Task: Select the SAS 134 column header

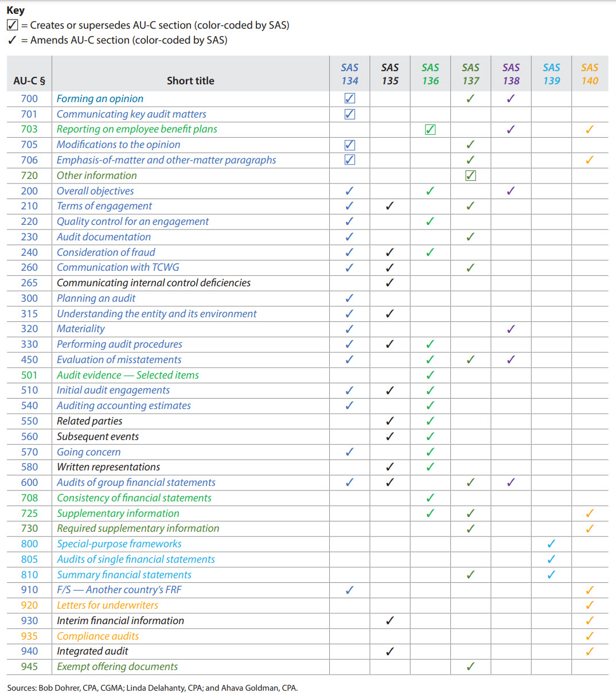Action: (x=349, y=74)
